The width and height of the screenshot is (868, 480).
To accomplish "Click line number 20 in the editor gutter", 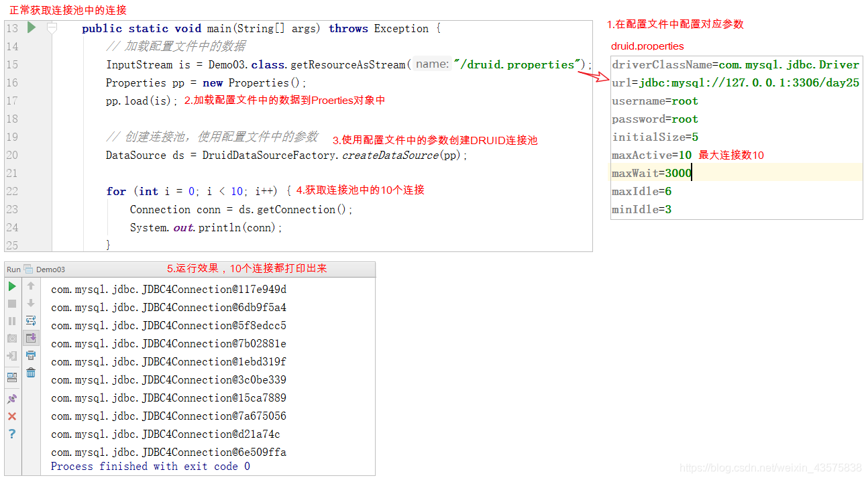I will pyautogui.click(x=12, y=155).
